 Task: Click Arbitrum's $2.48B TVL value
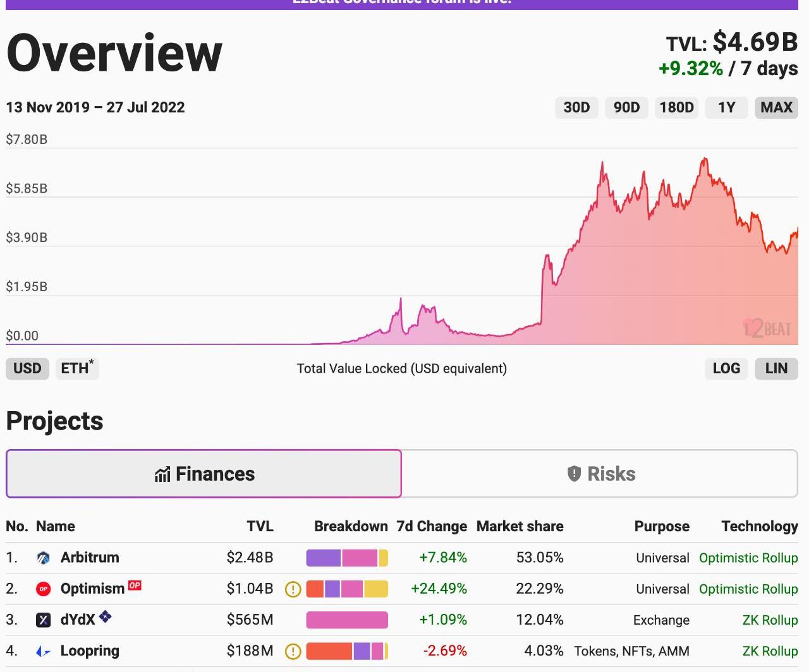250,558
